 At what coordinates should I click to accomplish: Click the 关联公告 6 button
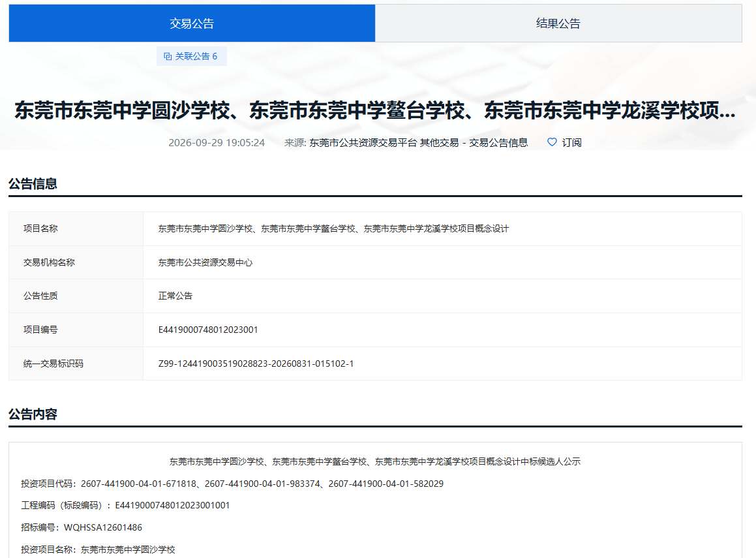191,56
